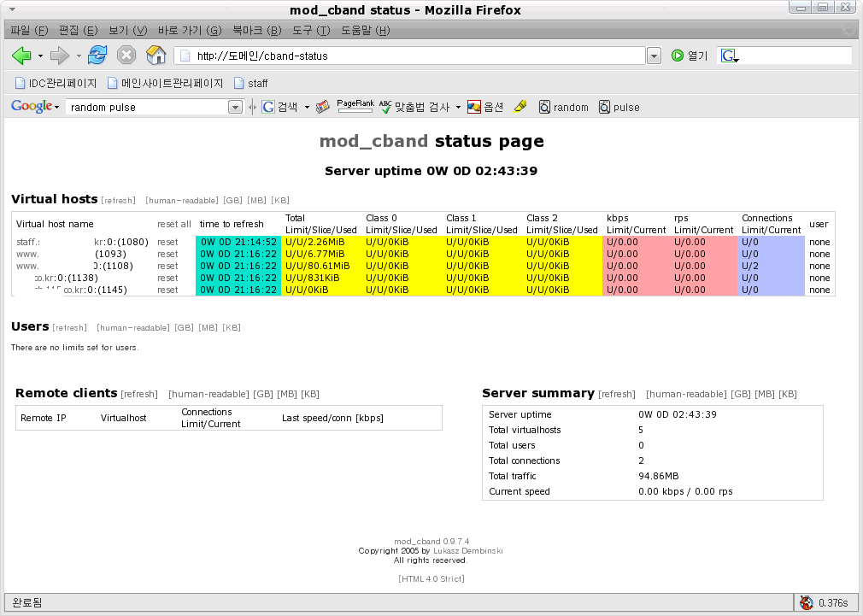
Task: Click the [HTML 4.0 Strict] footer link
Action: (x=431, y=578)
